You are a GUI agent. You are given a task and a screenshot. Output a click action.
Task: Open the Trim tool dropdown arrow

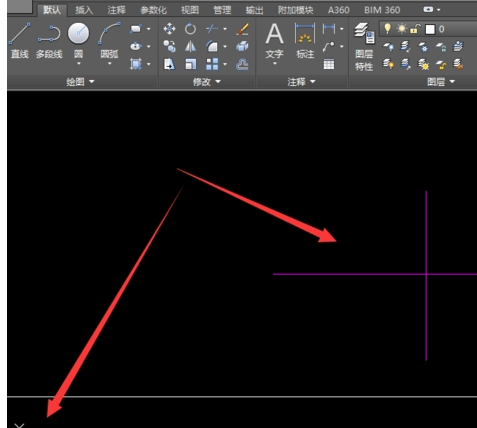225,29
